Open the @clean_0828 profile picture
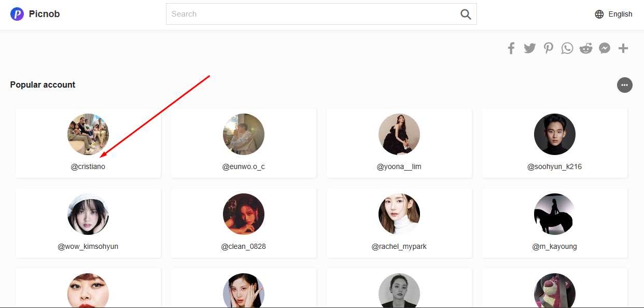The image size is (644, 308). coord(244,214)
